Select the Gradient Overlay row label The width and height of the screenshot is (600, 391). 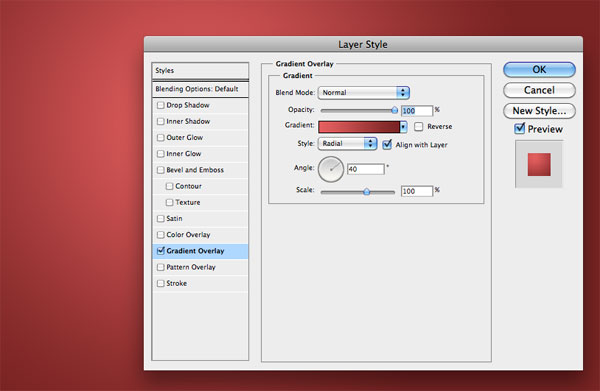click(x=195, y=251)
